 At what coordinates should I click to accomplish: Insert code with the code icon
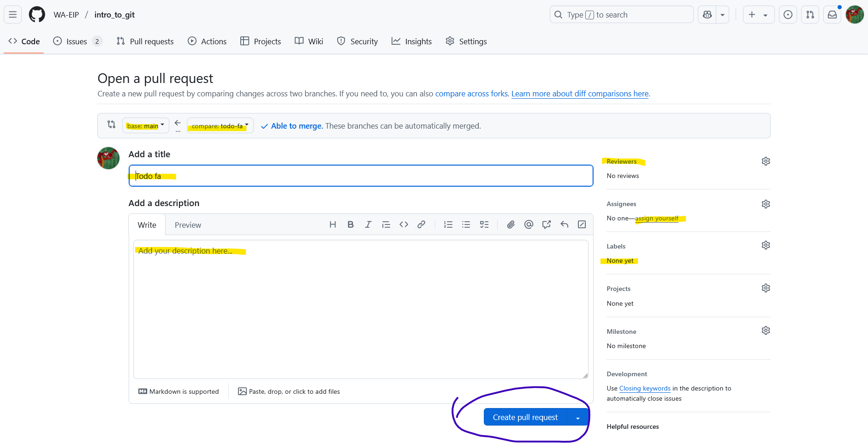[404, 225]
